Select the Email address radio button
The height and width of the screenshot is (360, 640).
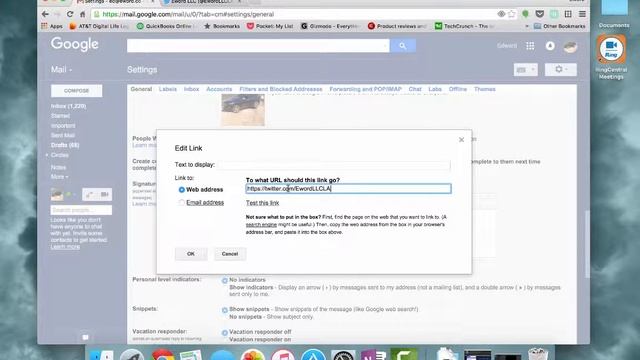182,202
